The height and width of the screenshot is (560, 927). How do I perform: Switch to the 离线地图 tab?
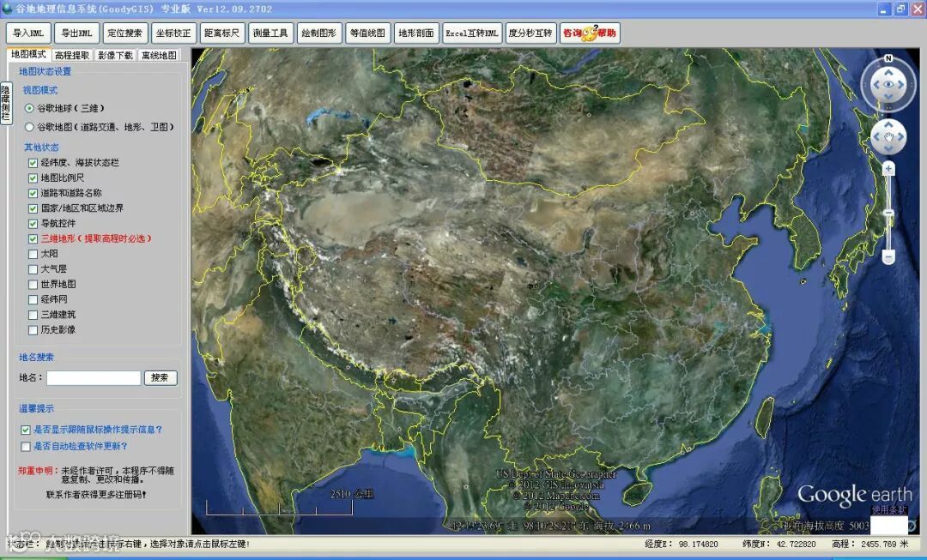[x=159, y=55]
